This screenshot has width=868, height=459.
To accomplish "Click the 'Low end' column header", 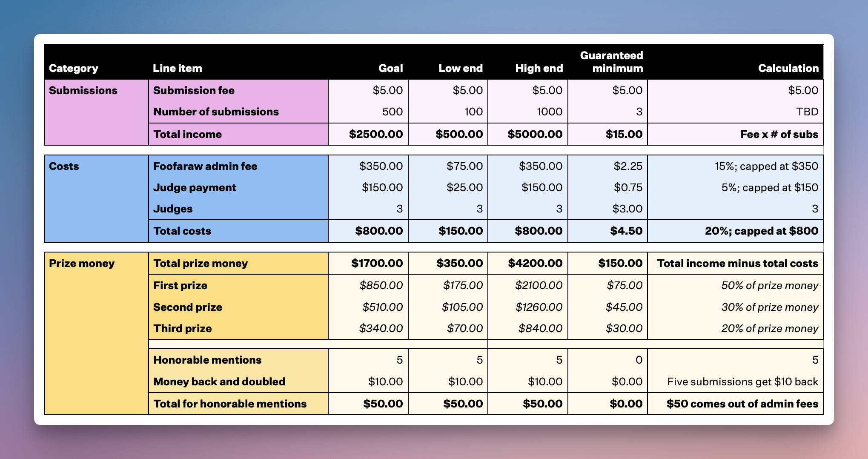I will coord(461,68).
